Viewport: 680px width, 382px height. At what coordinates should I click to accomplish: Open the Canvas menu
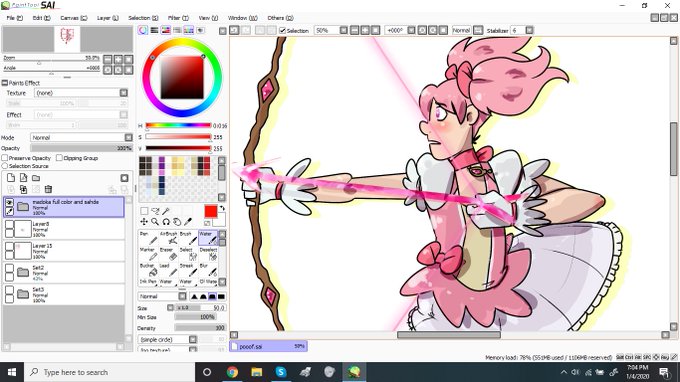click(x=73, y=18)
